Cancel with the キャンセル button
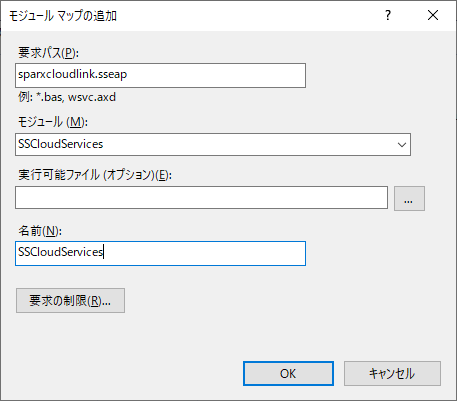Viewport: 457px width, 401px height. click(x=392, y=373)
